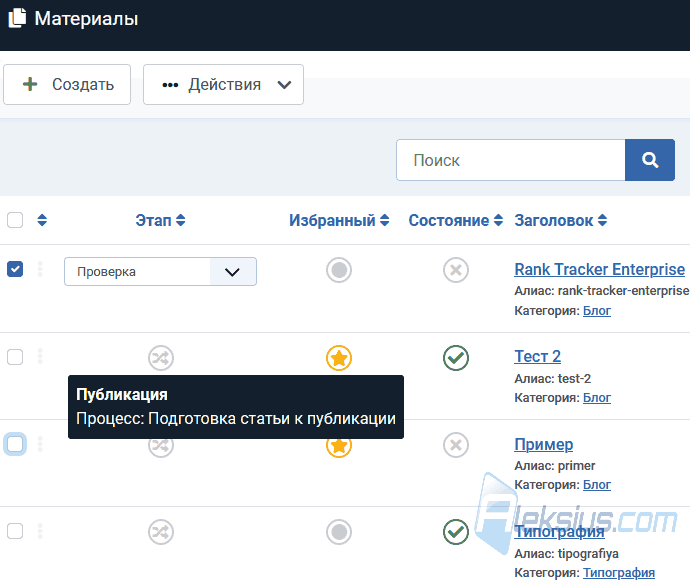Open the Rank Tracker Enterprise article
The width and height of the screenshot is (690, 582).
(599, 269)
